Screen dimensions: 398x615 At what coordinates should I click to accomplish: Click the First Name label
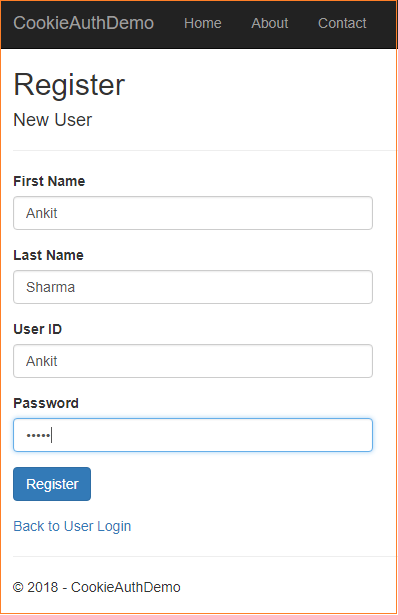point(49,181)
